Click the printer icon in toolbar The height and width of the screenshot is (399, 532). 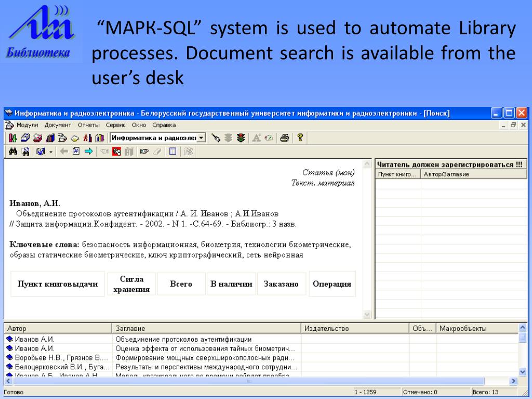(284, 138)
